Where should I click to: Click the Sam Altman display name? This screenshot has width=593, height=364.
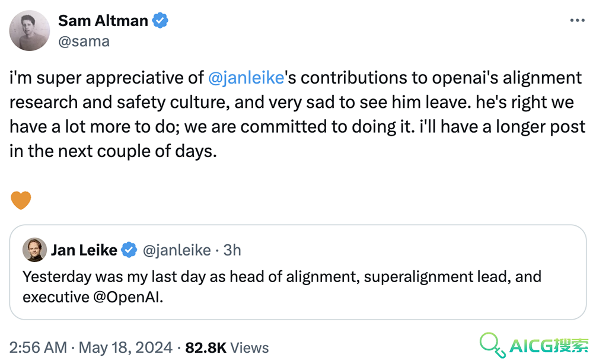103,21
